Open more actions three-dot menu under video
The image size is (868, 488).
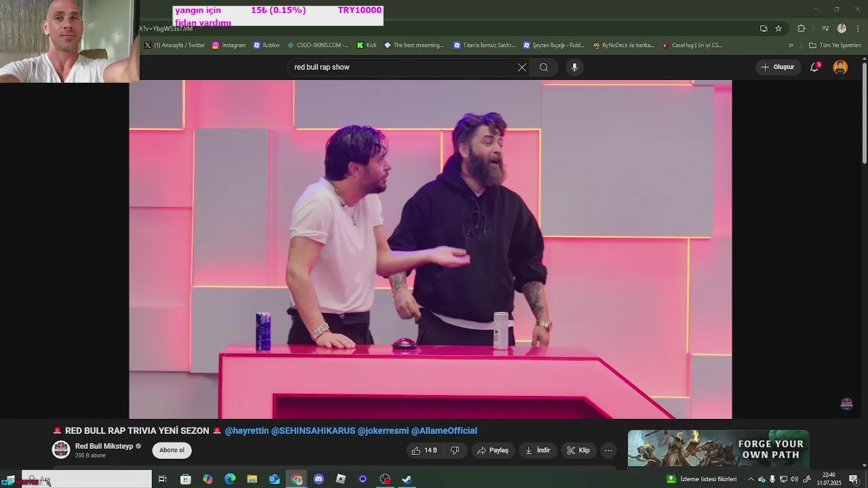[x=608, y=450]
